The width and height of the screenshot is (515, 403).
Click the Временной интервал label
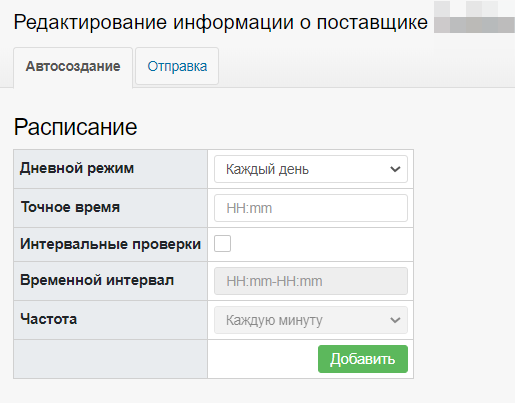(x=97, y=280)
